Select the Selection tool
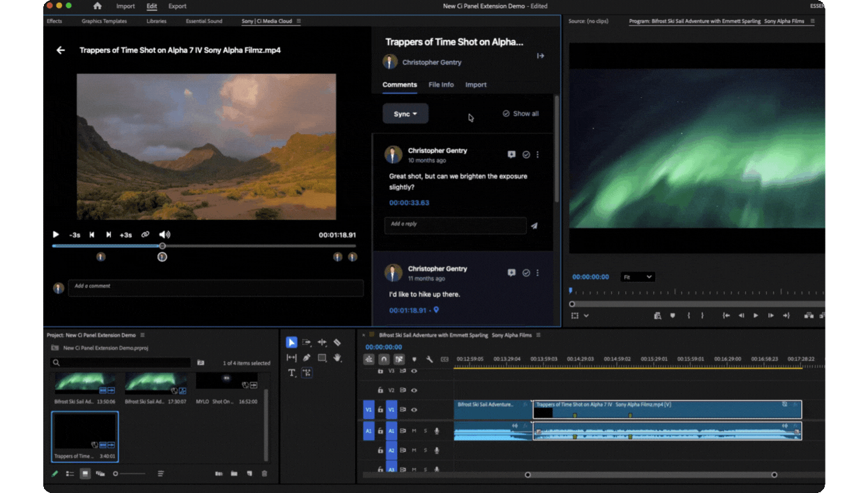This screenshot has width=868, height=493. (x=292, y=342)
